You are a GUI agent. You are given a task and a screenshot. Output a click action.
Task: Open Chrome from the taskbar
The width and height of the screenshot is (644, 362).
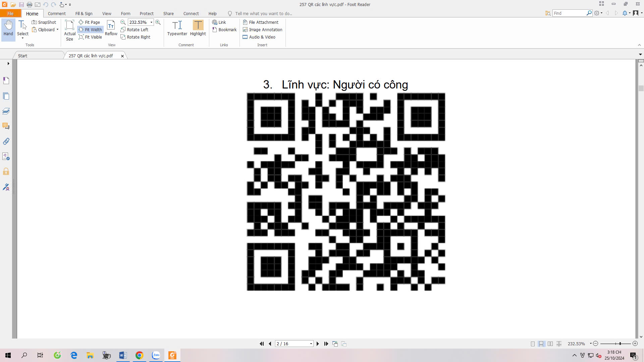tap(140, 355)
